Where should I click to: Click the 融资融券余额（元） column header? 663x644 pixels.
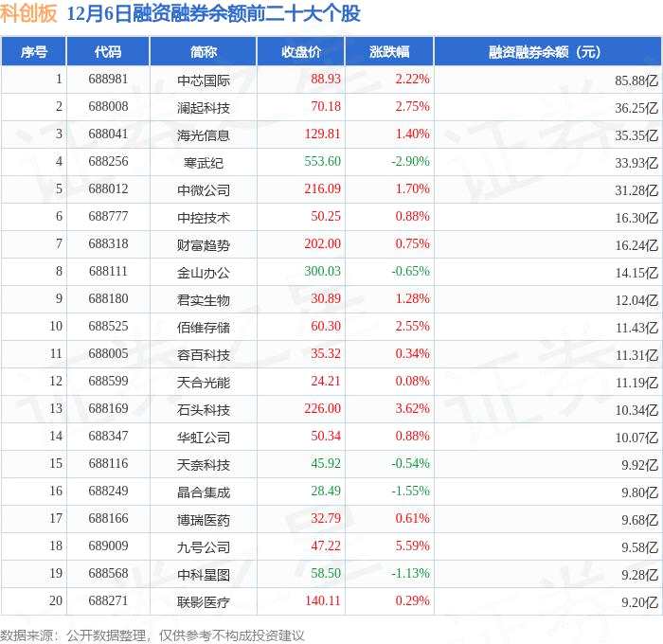click(x=547, y=51)
